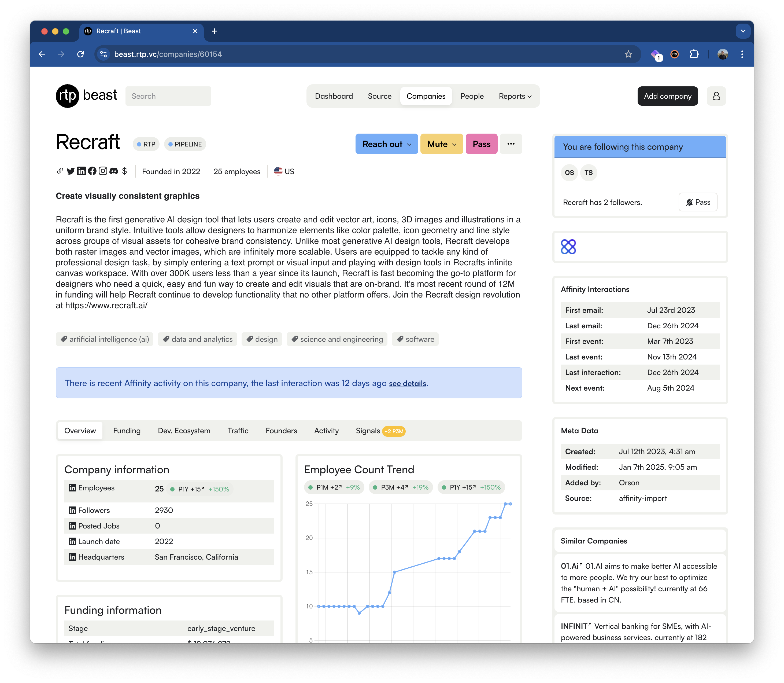The height and width of the screenshot is (683, 784).
Task: Click the PIPELINE tag badge
Action: pos(185,144)
